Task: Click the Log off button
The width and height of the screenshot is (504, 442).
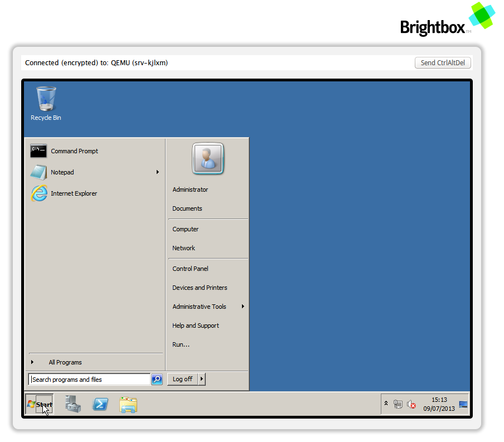Action: pyautogui.click(x=182, y=379)
